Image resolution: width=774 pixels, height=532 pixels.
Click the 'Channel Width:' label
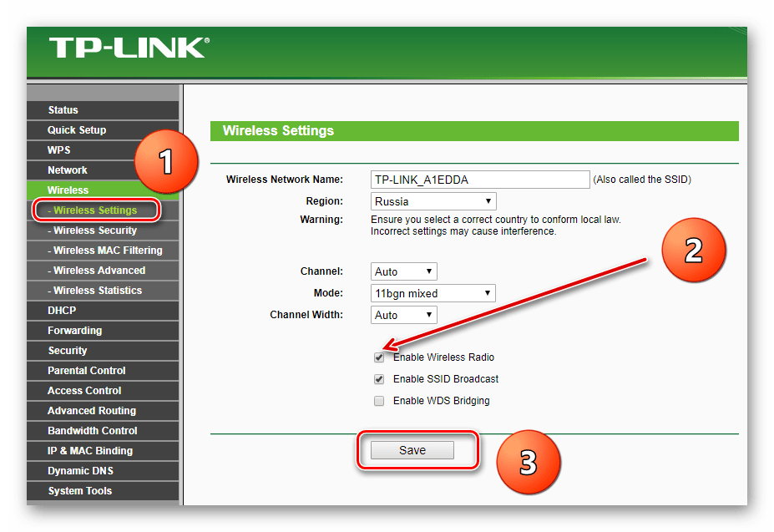click(306, 315)
